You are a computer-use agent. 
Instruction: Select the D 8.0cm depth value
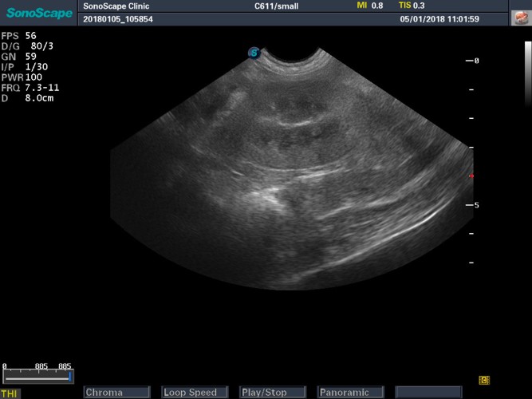[x=27, y=98]
